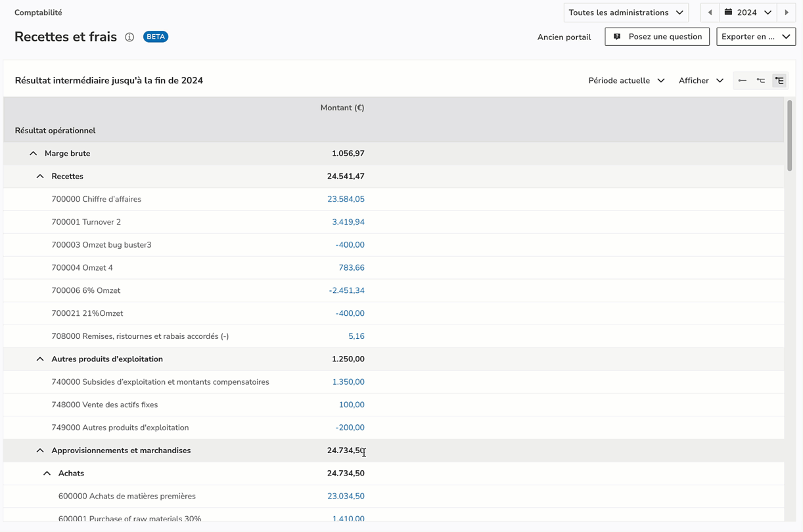Collapse the Marge brute section
This screenshot has height=532, width=803.
[34, 154]
